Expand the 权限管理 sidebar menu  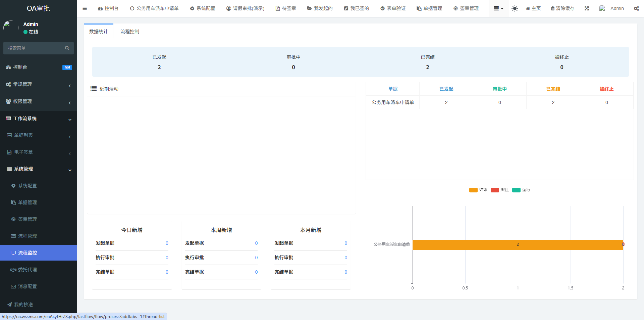point(39,101)
